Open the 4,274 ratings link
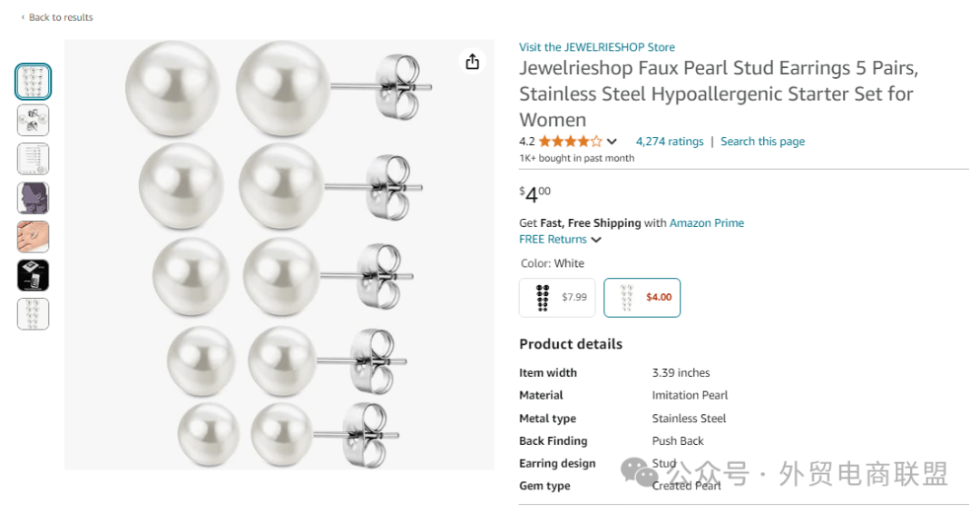980x513 pixels. point(670,142)
